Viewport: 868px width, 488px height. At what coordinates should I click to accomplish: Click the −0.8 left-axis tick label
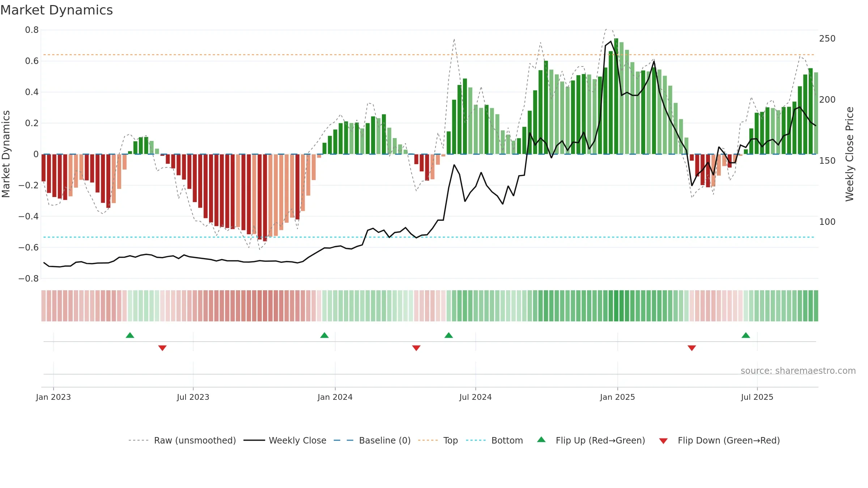point(29,279)
